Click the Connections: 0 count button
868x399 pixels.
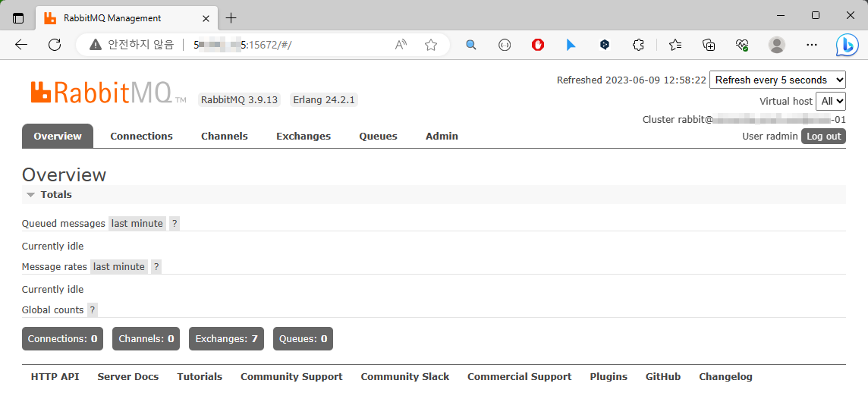[x=62, y=338]
